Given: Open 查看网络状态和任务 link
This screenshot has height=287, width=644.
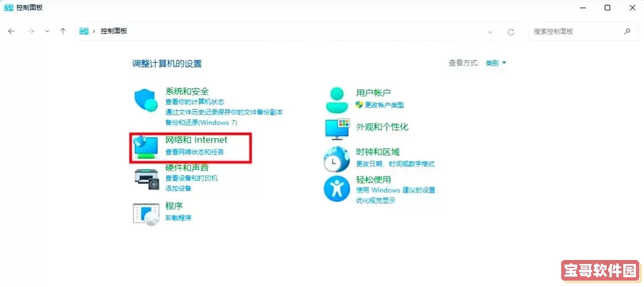Looking at the screenshot, I should (195, 152).
